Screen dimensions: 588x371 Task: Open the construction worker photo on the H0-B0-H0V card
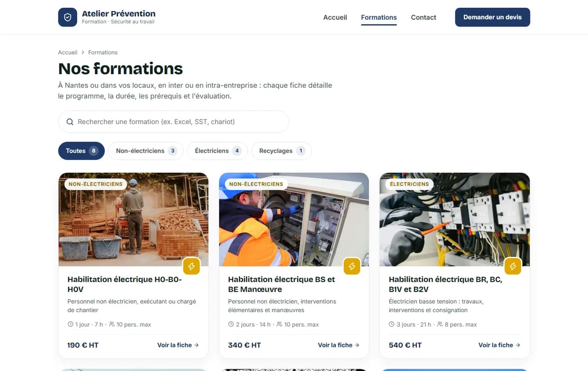[134, 219]
